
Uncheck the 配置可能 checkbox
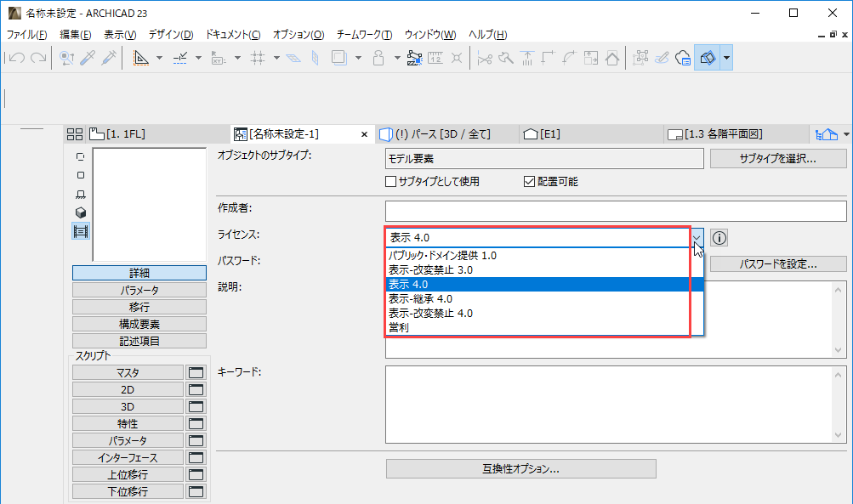528,181
